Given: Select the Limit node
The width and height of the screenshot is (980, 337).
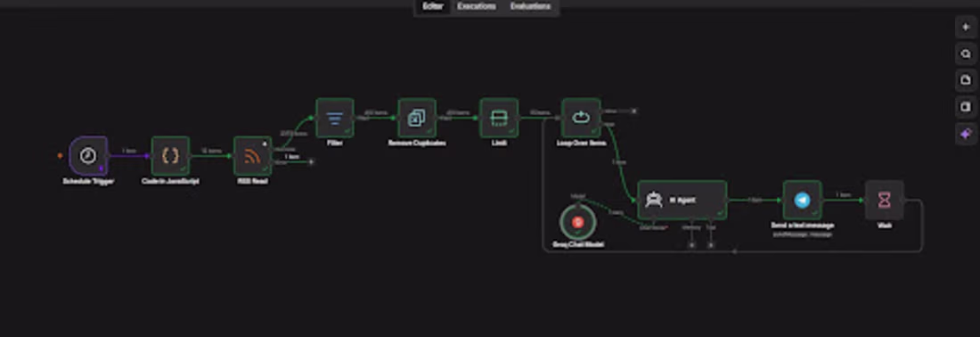Looking at the screenshot, I should (499, 118).
